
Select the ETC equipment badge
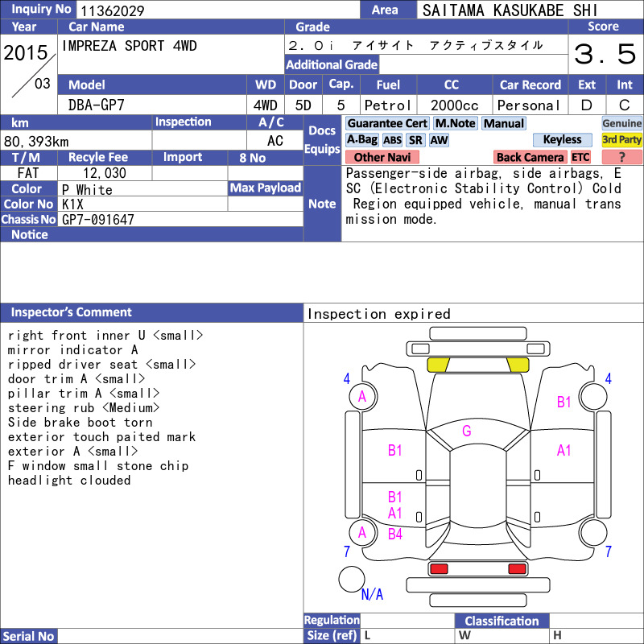pyautogui.click(x=580, y=157)
